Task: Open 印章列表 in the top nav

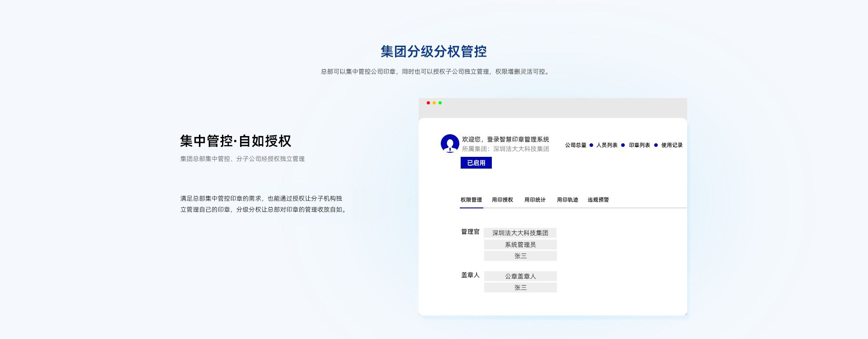Action: point(639,145)
